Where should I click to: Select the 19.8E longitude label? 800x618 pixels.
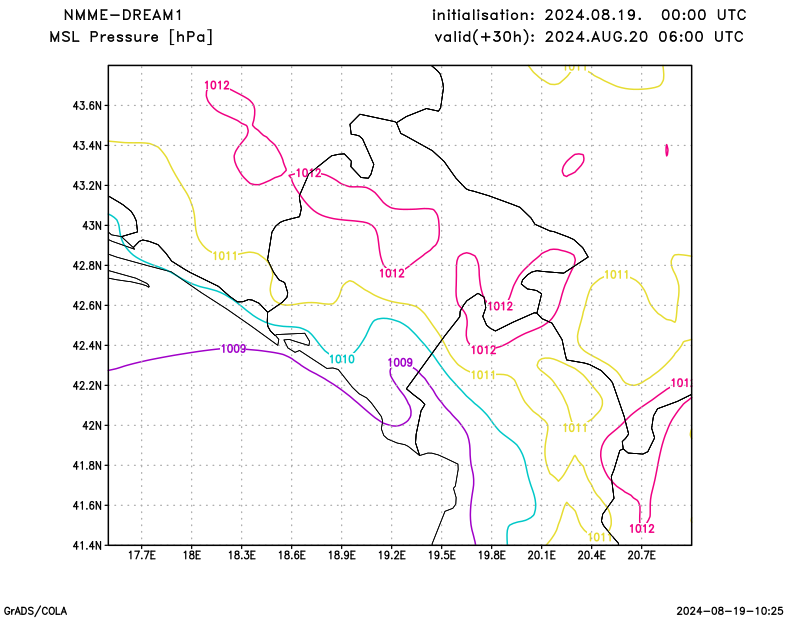(491, 555)
